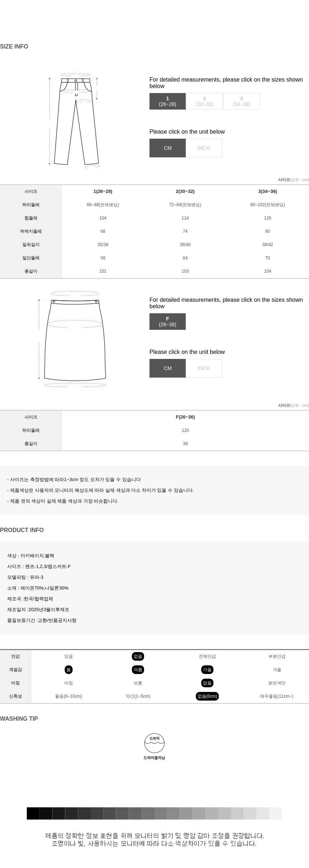The height and width of the screenshot is (868, 309).
Task: Select pants size 3 (34~36)
Action: [241, 101]
